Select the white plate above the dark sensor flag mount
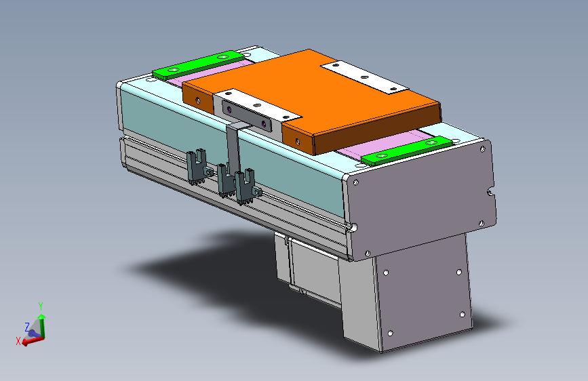This screenshot has width=588, height=381. coord(258,105)
